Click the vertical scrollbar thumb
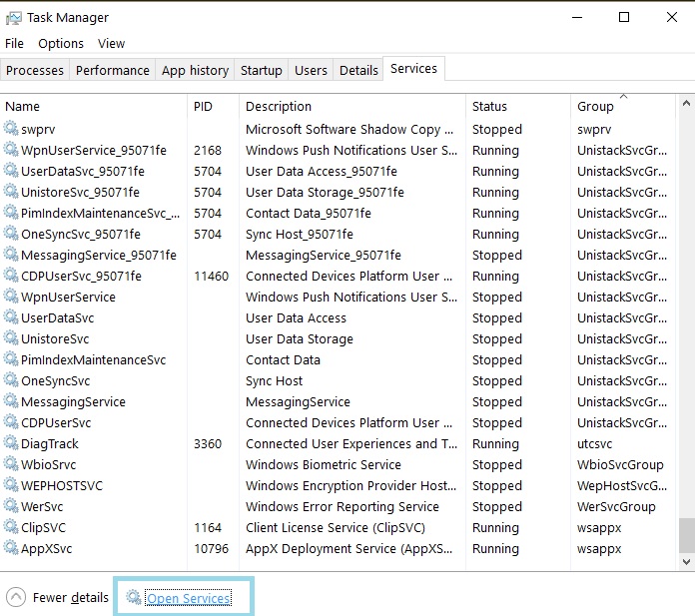The image size is (695, 616). pos(686,534)
